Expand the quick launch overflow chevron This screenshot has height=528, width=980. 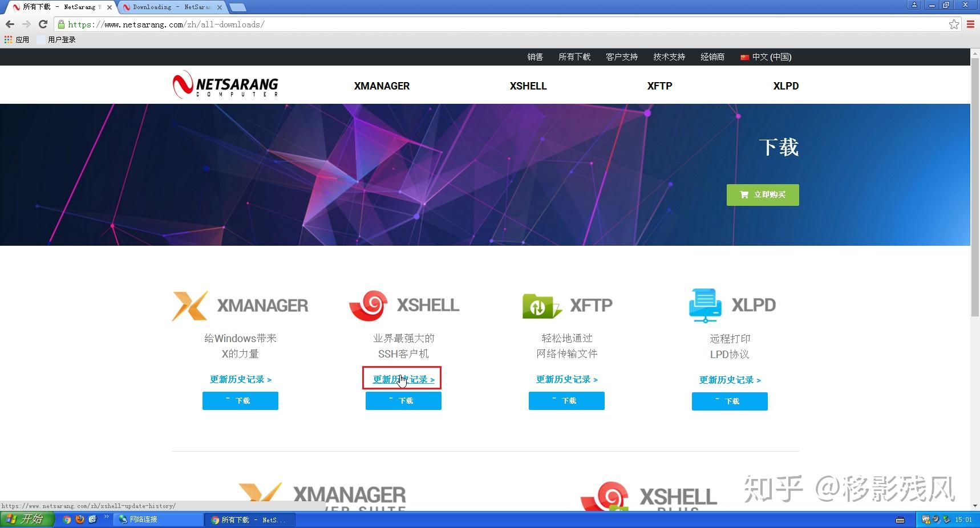pos(106,517)
